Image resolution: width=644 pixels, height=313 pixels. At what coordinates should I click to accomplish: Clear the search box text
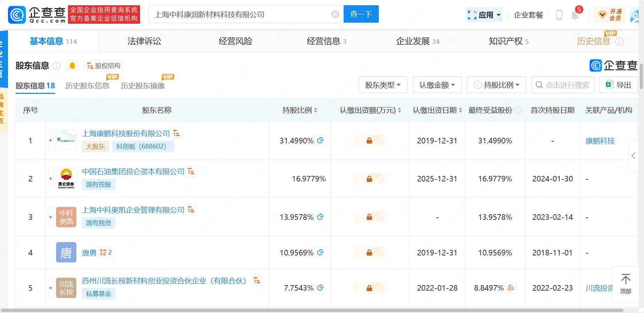335,14
